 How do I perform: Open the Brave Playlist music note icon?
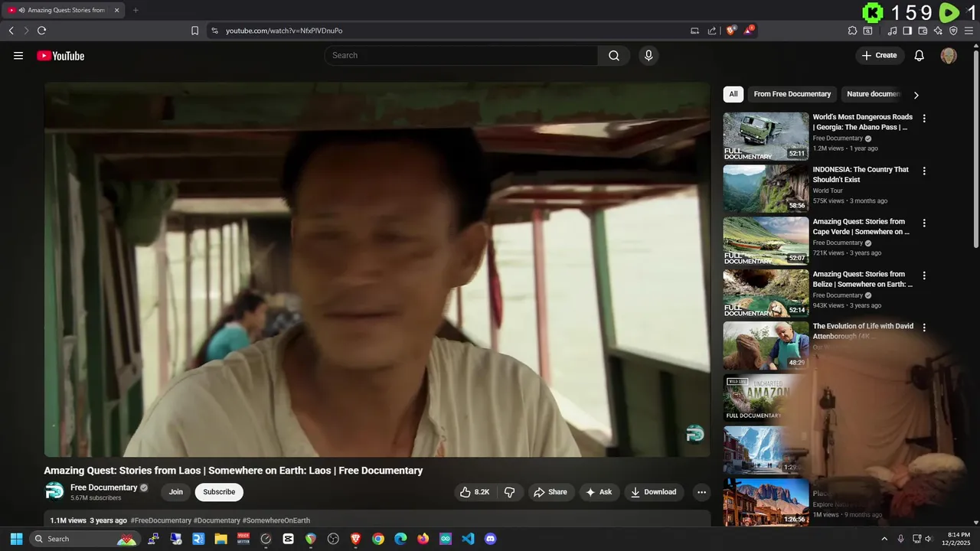pyautogui.click(x=892, y=31)
